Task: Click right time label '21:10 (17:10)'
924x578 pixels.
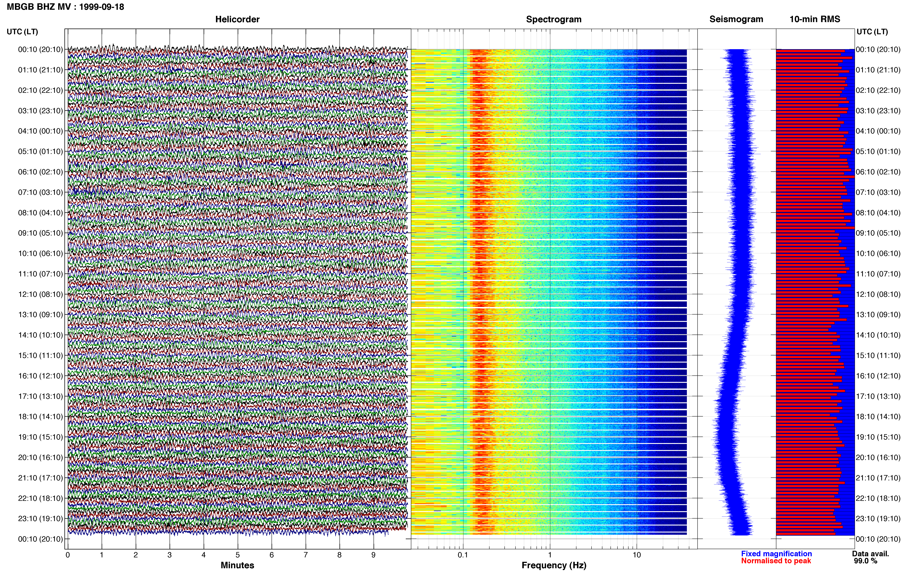Action: coord(878,478)
